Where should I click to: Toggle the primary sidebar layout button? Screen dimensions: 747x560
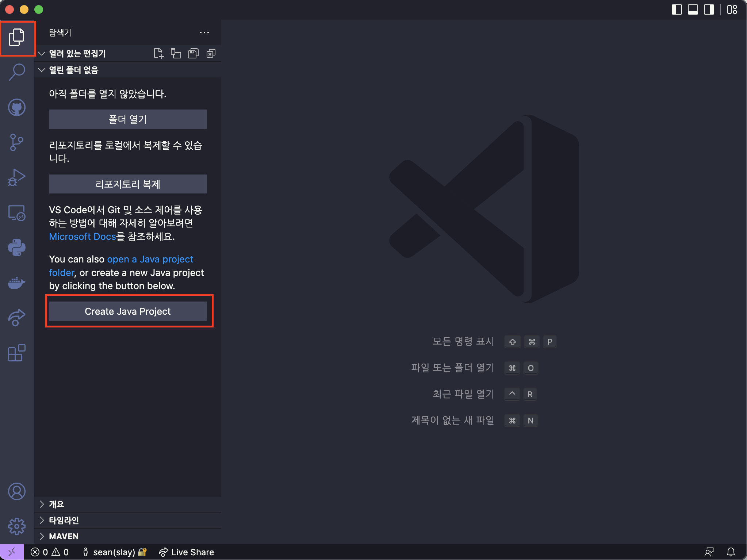click(677, 9)
